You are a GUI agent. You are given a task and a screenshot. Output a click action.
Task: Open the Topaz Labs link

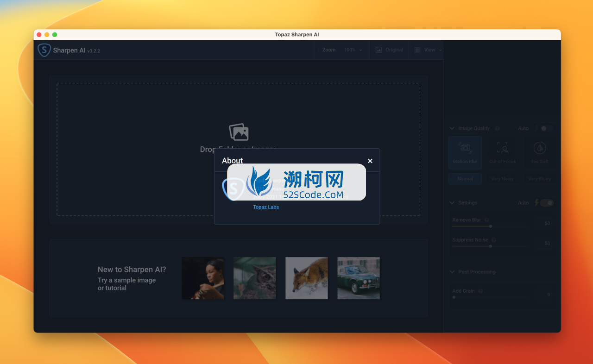click(x=266, y=207)
